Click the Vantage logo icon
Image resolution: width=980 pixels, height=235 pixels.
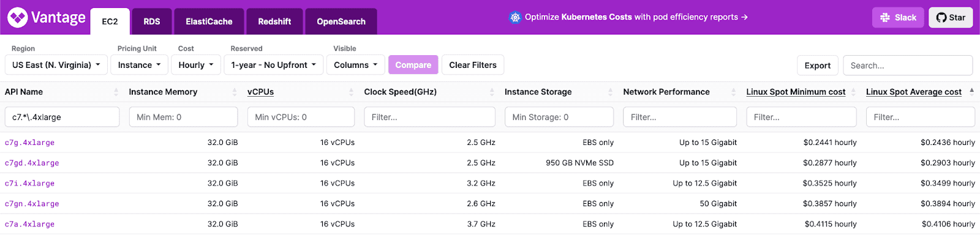[x=17, y=18]
